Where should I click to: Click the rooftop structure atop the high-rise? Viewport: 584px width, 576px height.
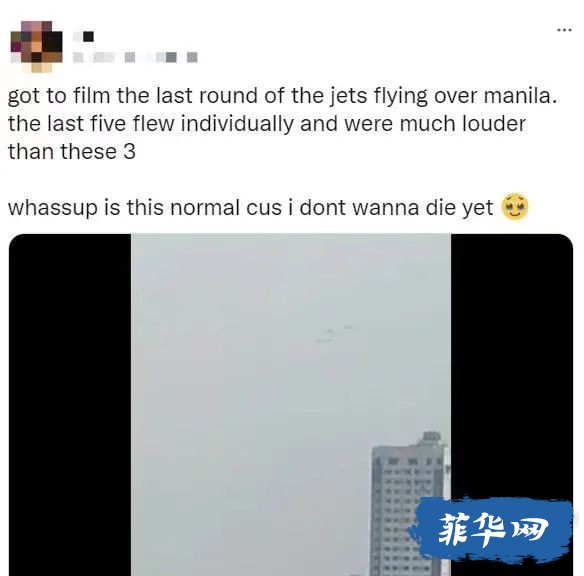point(432,438)
